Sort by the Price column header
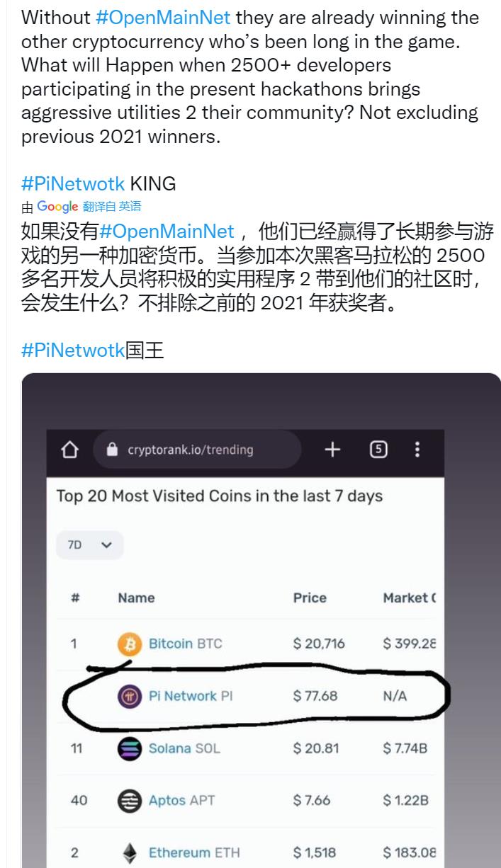The width and height of the screenshot is (501, 868). pos(310,598)
